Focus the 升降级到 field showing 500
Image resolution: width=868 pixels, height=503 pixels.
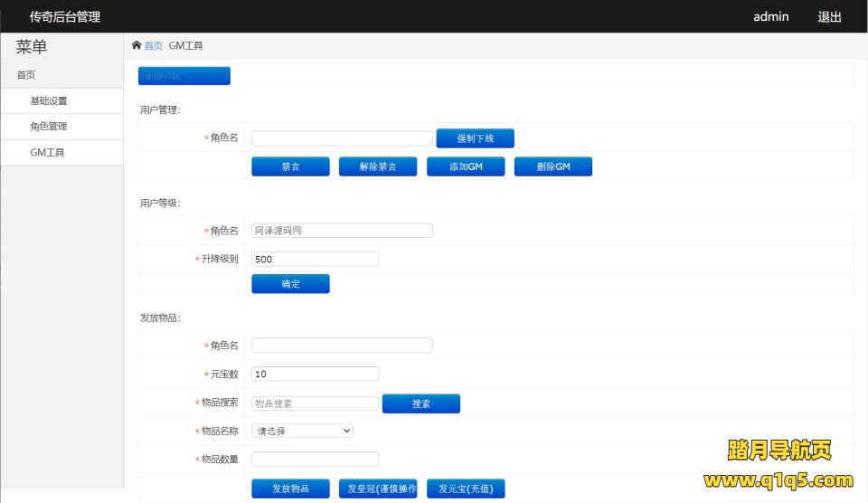click(x=315, y=259)
